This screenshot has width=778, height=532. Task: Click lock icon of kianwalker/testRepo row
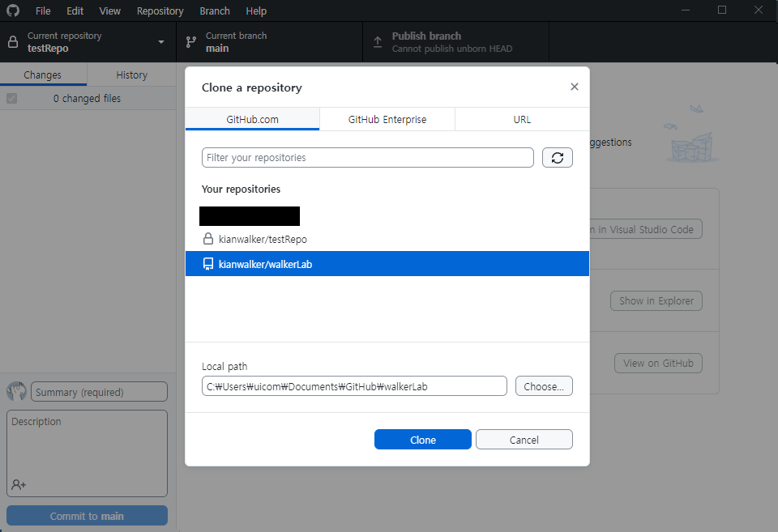tap(208, 239)
